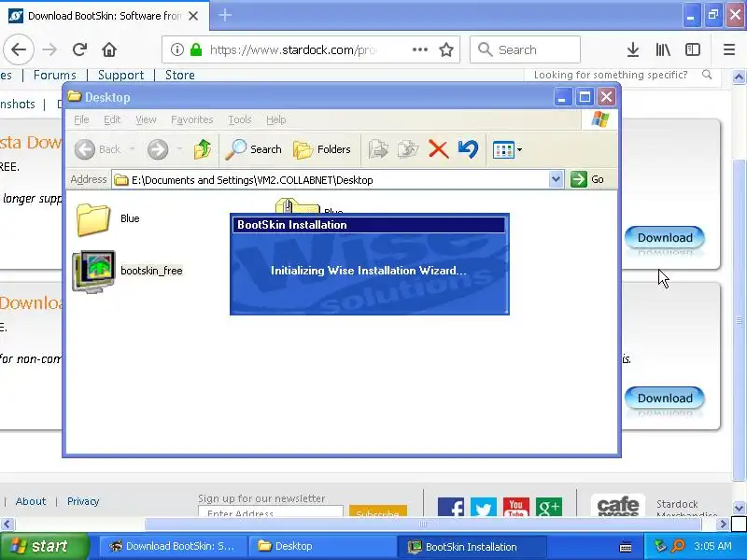This screenshot has height=560, width=747.
Task: Open Explorer Search pane
Action: (x=253, y=149)
